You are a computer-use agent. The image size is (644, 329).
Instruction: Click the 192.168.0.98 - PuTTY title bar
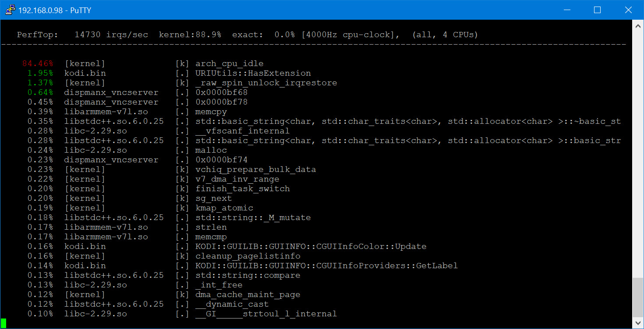(263, 10)
